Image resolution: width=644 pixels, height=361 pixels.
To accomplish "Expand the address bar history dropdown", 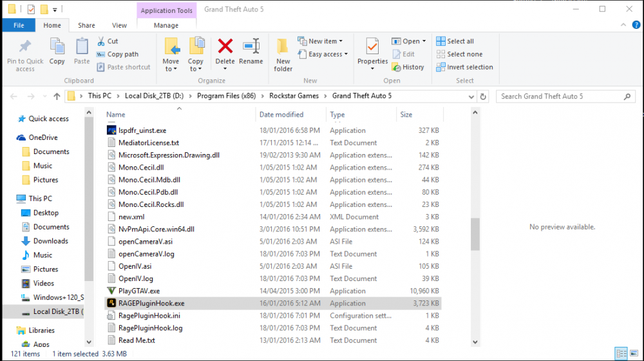I will point(471,97).
